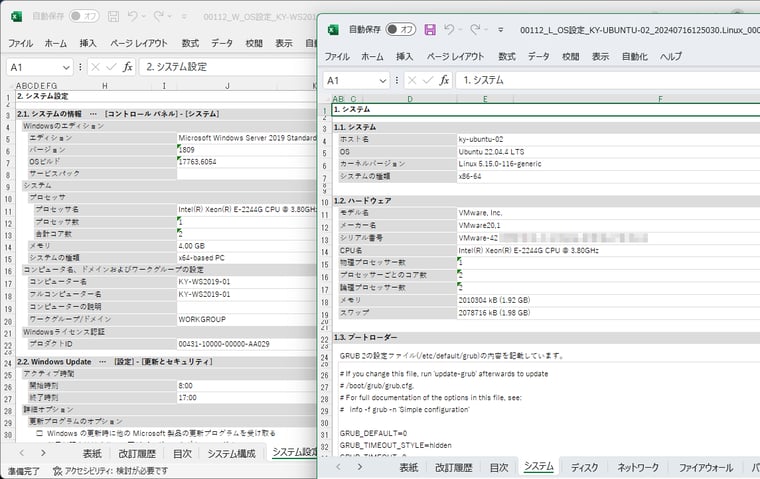Open the ヘルプ tab in the front workbook
This screenshot has height=479, width=760.
pyautogui.click(x=671, y=57)
